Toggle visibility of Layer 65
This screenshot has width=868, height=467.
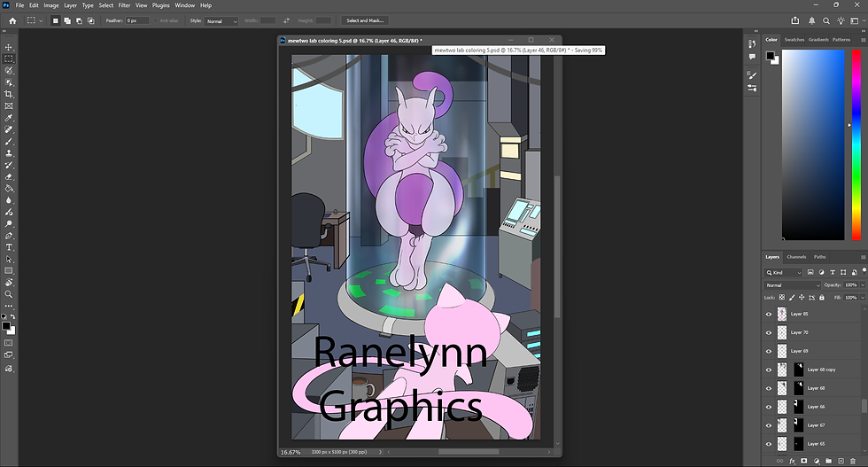click(769, 444)
